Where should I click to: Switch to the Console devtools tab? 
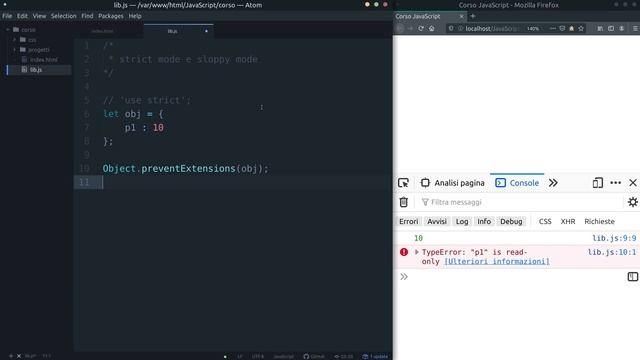pyautogui.click(x=517, y=183)
